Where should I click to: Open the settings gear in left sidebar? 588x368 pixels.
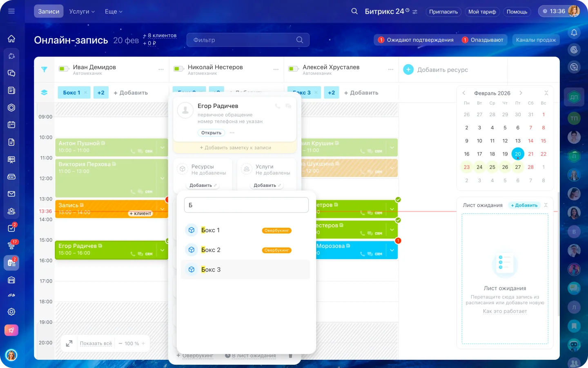(x=11, y=312)
